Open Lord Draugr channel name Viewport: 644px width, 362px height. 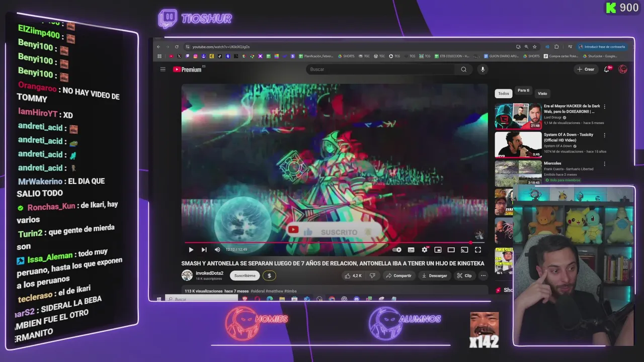[x=552, y=118]
